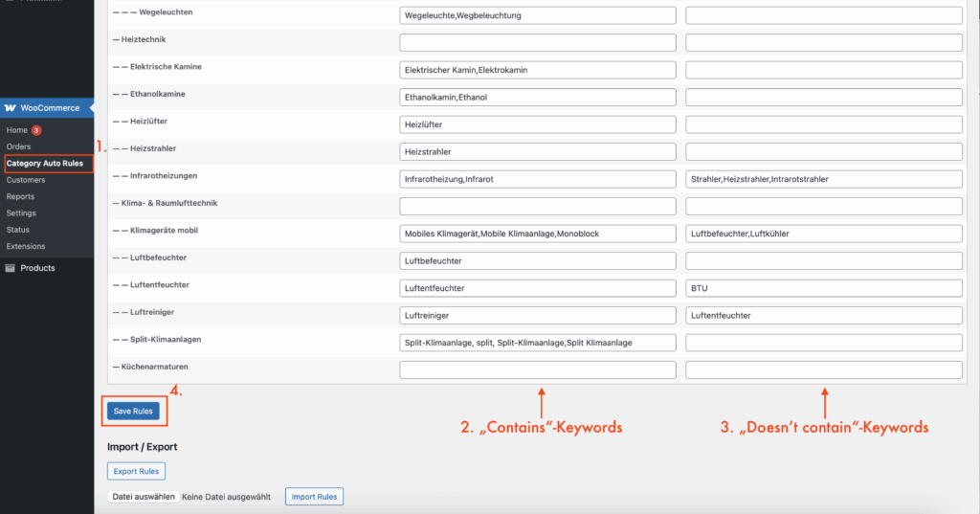Screen dimensions: 980x514
Task: Click Split-Klimaanlagen doesn't-contain field
Action: tap(824, 343)
